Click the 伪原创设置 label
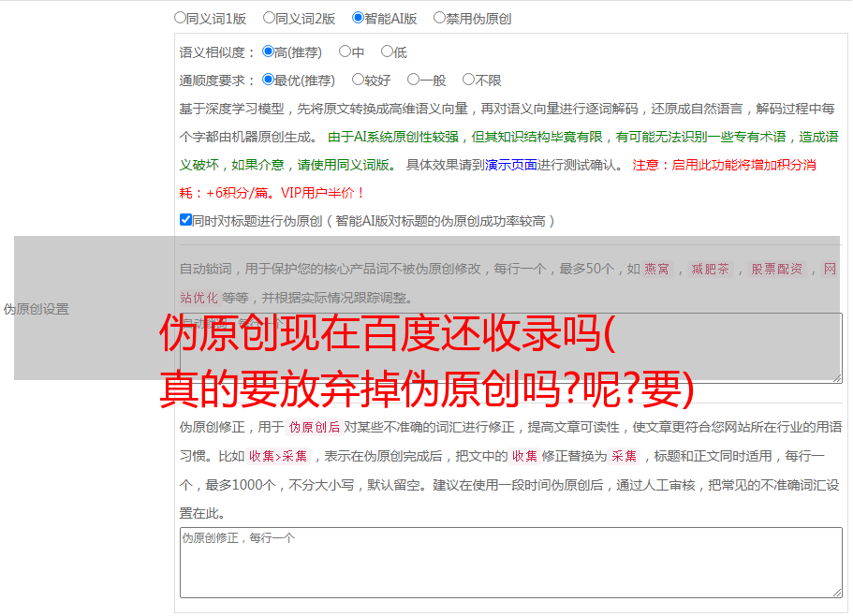Viewport: 853px width, 616px height. [x=37, y=309]
